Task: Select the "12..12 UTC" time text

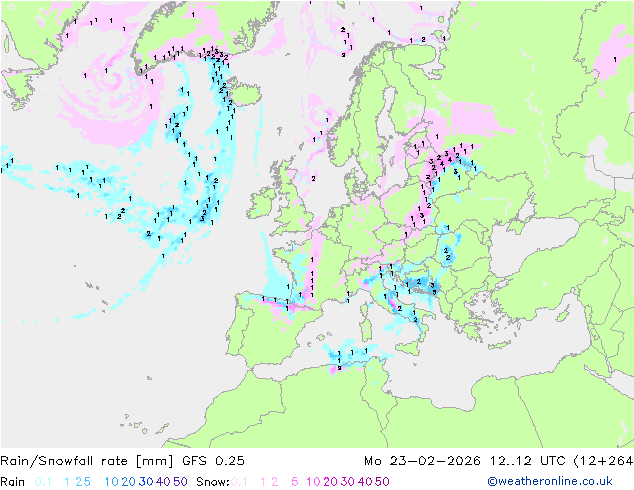Action: (x=527, y=461)
